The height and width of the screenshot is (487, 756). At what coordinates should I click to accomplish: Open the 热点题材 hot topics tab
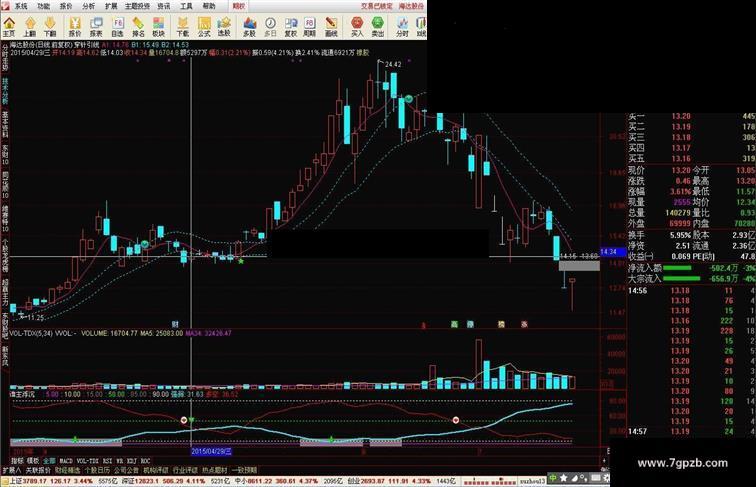pos(215,470)
